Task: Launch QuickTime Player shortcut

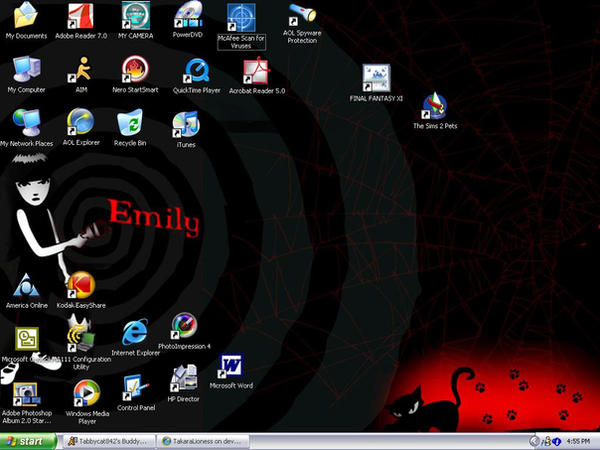Action: (x=196, y=70)
